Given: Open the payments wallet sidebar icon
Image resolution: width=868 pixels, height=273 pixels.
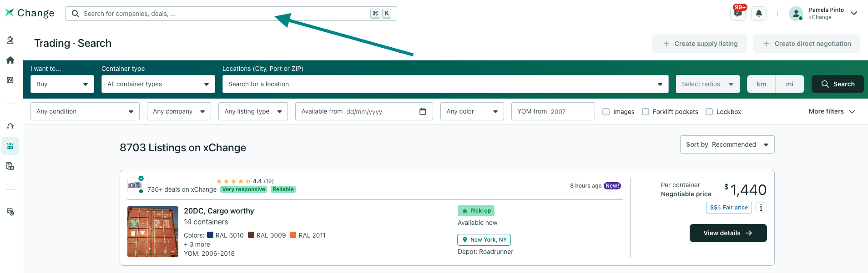Looking at the screenshot, I should [x=10, y=212].
